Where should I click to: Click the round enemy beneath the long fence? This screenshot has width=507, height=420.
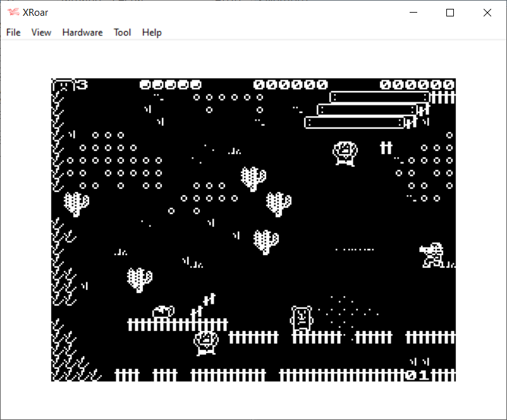(205, 342)
